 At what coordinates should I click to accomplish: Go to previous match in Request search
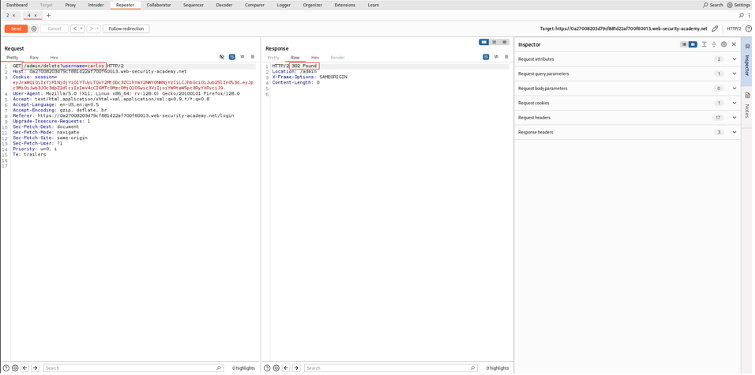coord(25,368)
